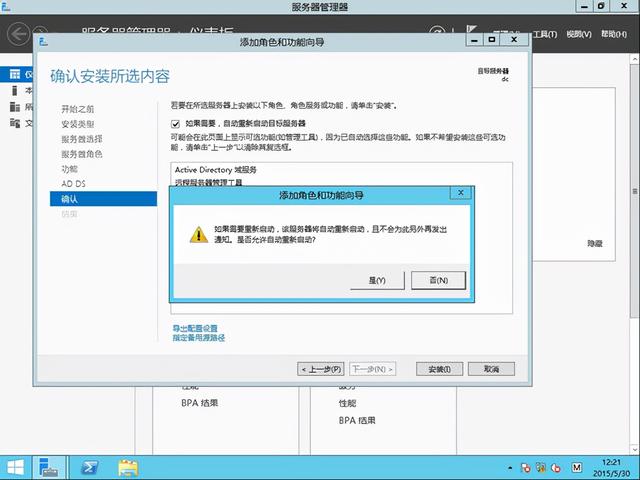Select the greyed-out results step below 确认 in the sidebar
640x480 pixels.
tap(69, 214)
